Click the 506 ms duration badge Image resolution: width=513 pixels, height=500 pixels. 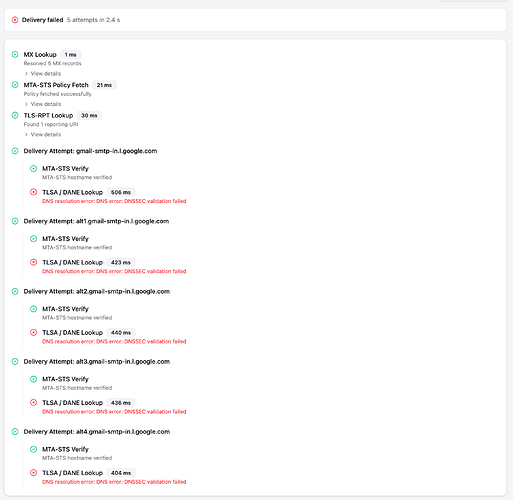(x=121, y=192)
